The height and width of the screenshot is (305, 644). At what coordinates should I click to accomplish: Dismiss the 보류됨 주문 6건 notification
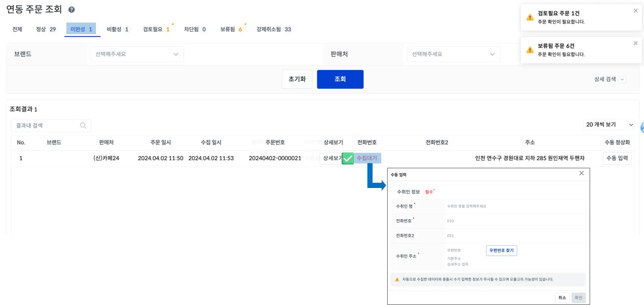tap(636, 43)
